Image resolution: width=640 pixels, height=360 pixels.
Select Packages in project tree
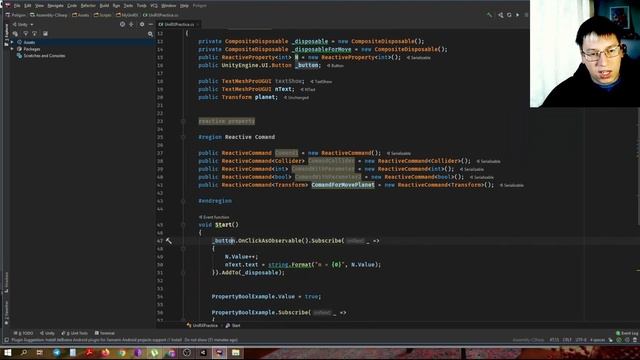pos(32,49)
